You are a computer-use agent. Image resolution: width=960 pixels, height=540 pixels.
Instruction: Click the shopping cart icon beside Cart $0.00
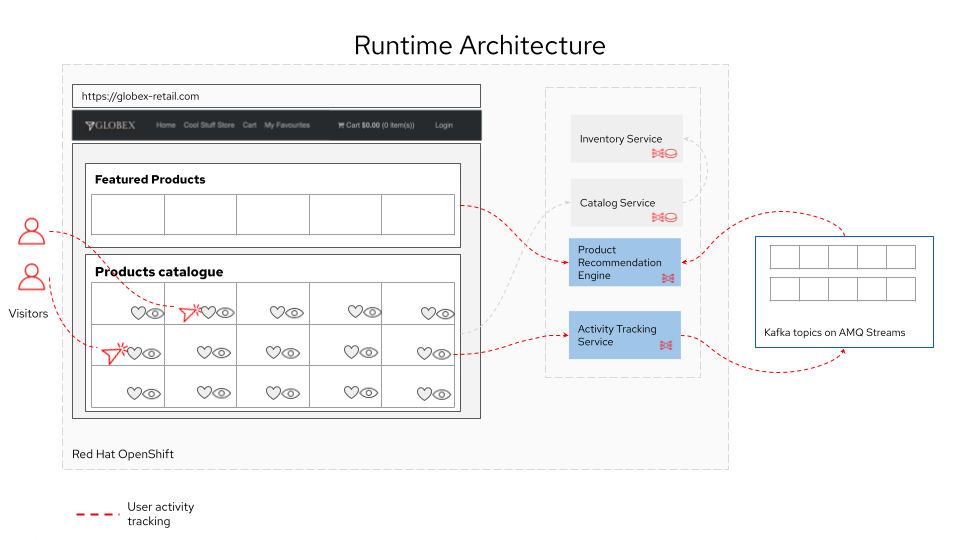(x=341, y=125)
